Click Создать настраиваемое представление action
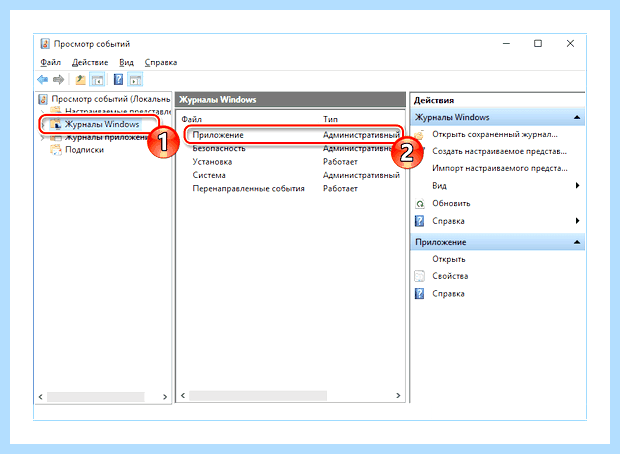Screen dimensions: 620x454 (x=499, y=151)
